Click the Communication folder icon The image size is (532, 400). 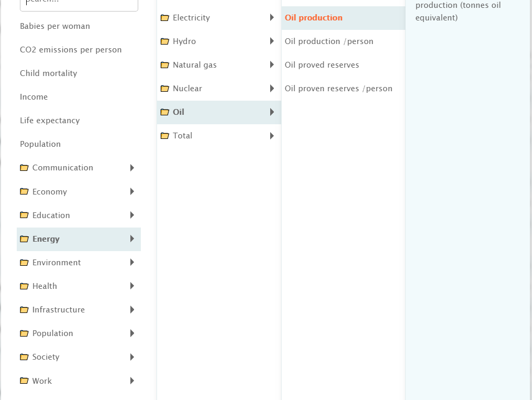[24, 168]
